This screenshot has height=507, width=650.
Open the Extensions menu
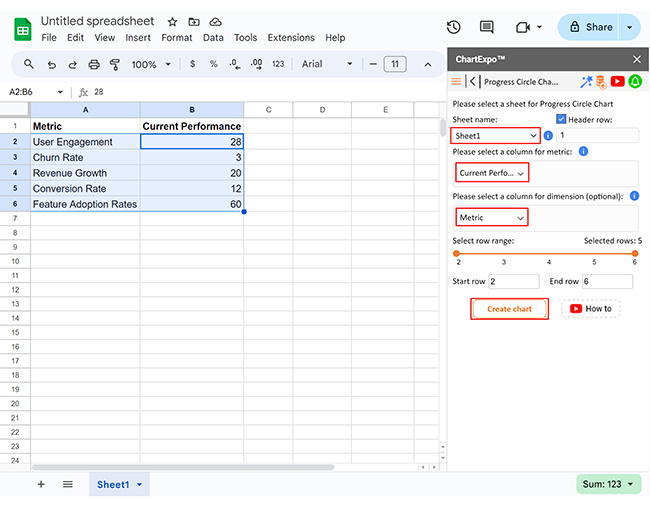tap(291, 38)
